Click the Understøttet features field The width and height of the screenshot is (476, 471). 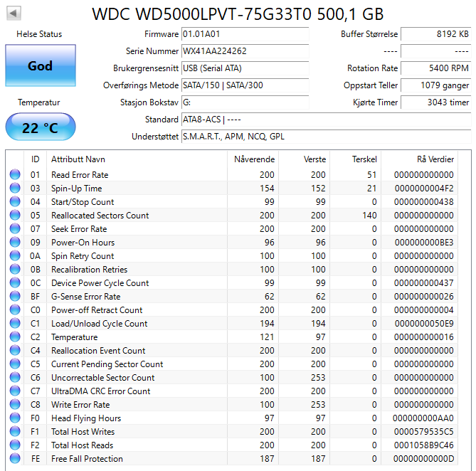(325, 137)
